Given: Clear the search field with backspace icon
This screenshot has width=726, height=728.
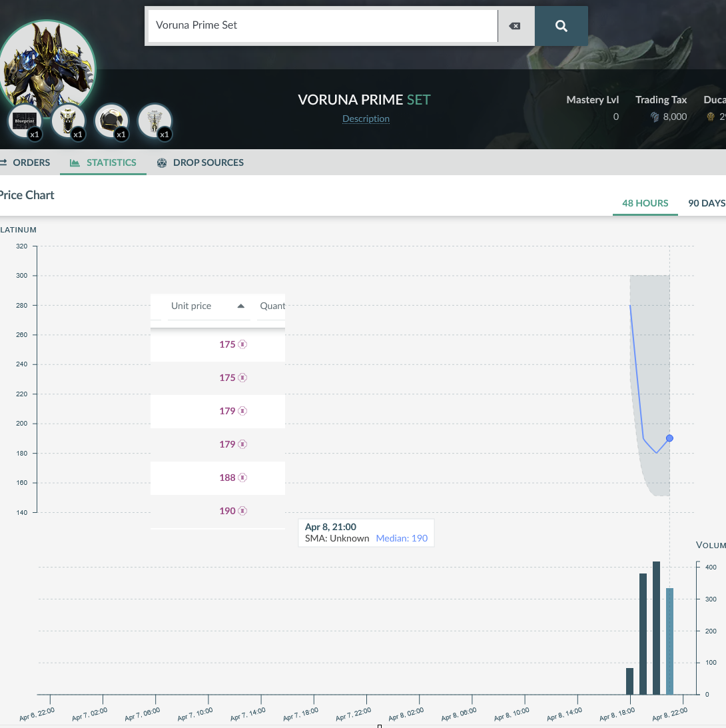Looking at the screenshot, I should 514,26.
